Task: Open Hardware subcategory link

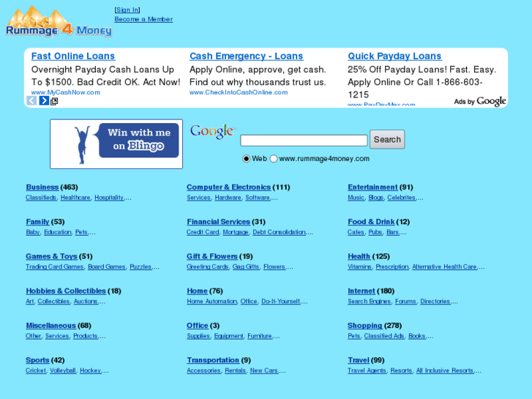Action: point(228,198)
